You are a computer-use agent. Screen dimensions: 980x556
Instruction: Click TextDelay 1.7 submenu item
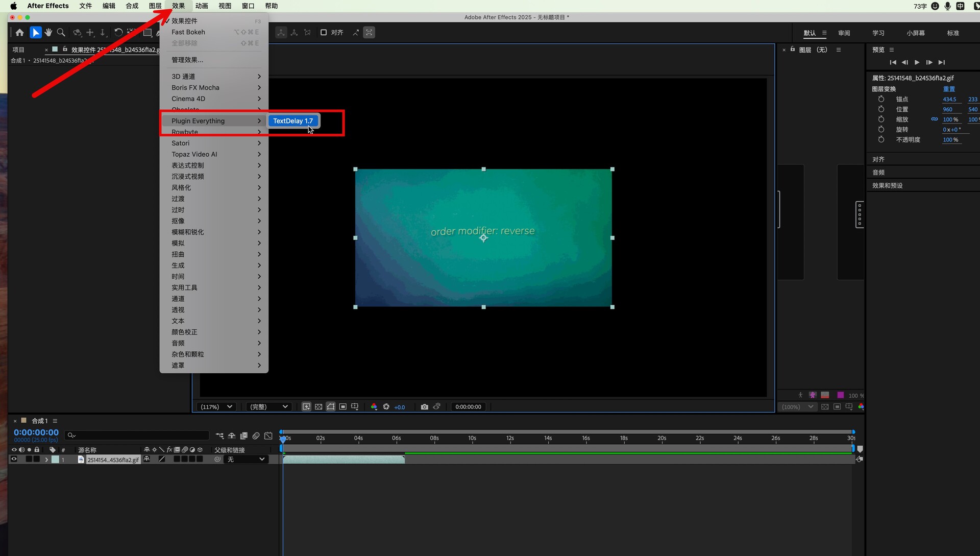click(293, 121)
